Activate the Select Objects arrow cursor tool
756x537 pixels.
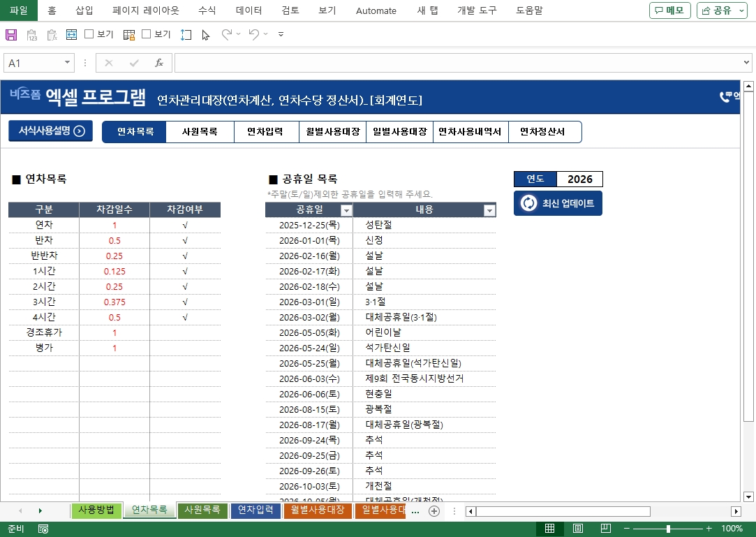tap(205, 34)
